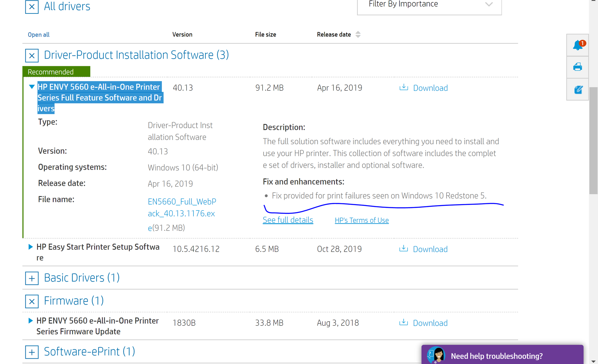Sort by Release date using the arrows icon
598x364 pixels.
coord(358,34)
